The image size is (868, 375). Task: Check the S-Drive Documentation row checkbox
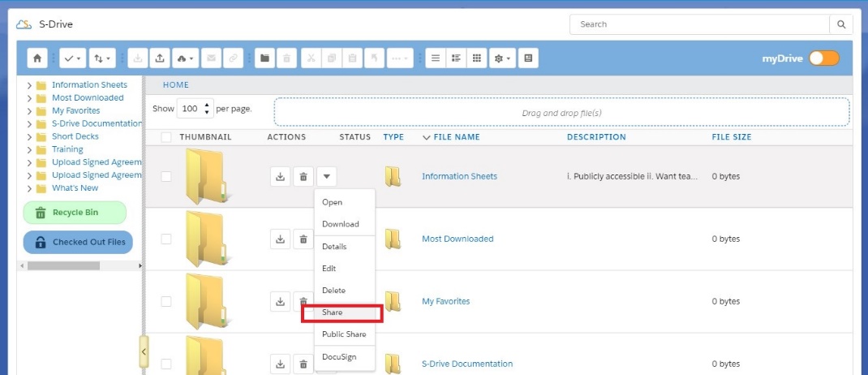[166, 364]
